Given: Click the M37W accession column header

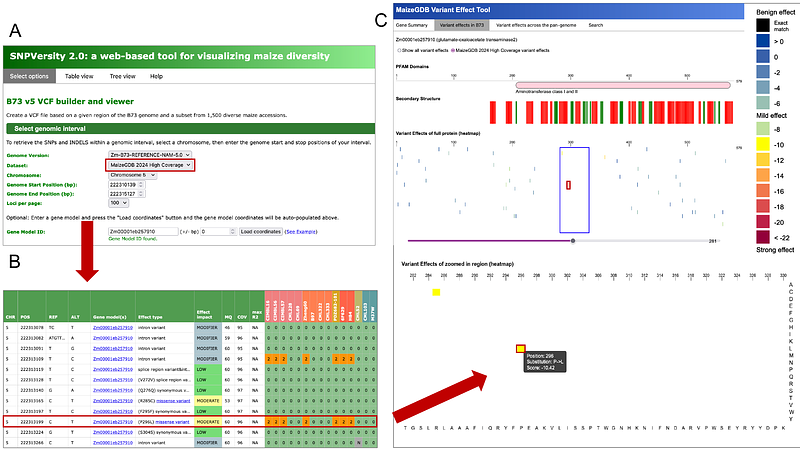Looking at the screenshot, I should pos(373,307).
